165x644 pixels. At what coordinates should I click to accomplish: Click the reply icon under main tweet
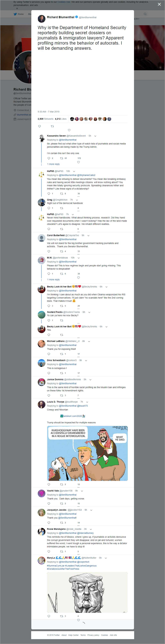click(x=39, y=126)
